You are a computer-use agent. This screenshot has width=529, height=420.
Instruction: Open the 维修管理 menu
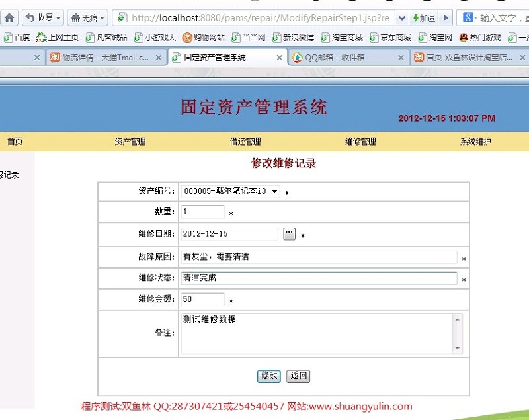[360, 142]
